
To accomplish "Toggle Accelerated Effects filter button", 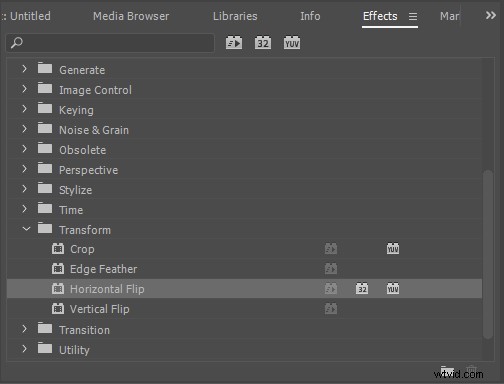I will (234, 43).
